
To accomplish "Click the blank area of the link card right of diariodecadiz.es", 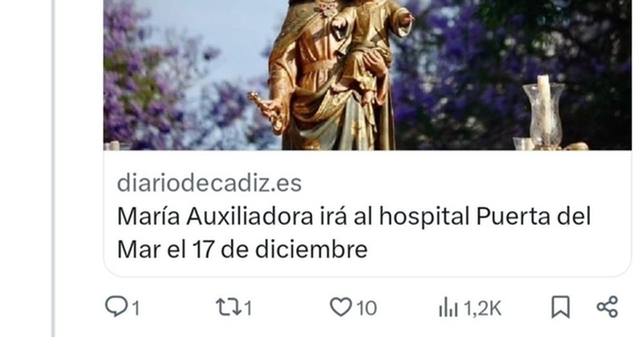I will point(466,183).
